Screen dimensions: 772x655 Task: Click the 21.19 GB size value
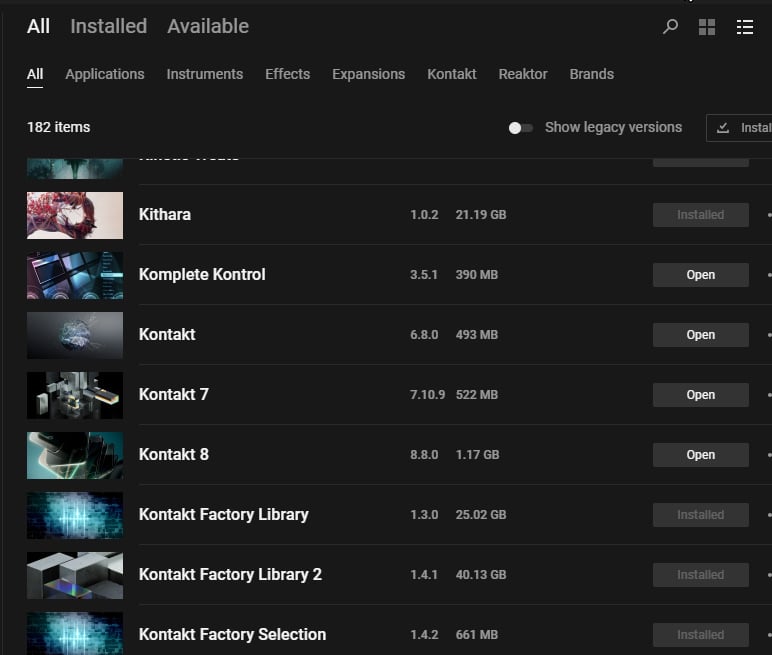pyautogui.click(x=481, y=215)
